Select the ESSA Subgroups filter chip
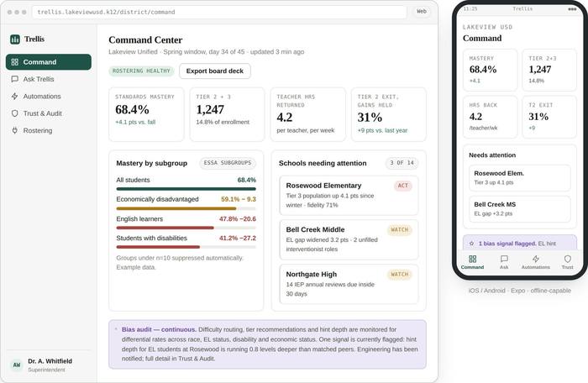This screenshot has width=588, height=383. coord(228,163)
